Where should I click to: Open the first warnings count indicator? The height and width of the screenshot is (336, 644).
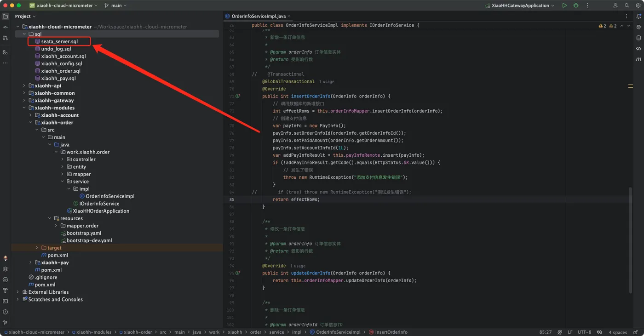602,26
